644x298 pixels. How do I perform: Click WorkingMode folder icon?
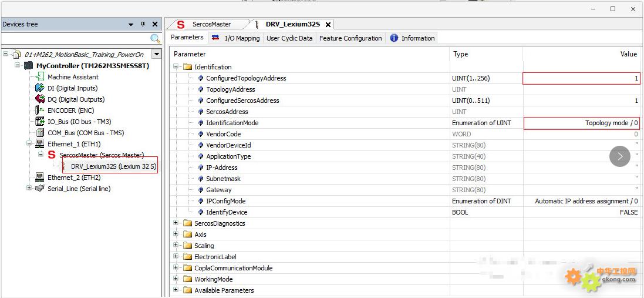pos(188,280)
